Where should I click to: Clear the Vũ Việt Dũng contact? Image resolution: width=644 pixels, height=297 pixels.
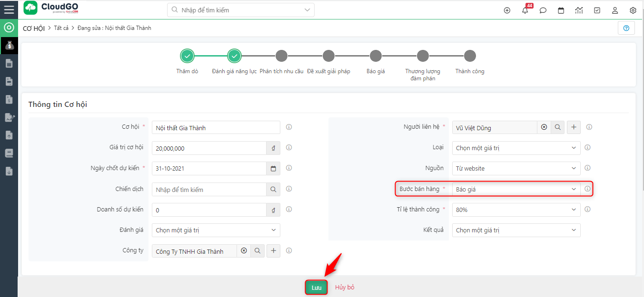click(x=544, y=127)
